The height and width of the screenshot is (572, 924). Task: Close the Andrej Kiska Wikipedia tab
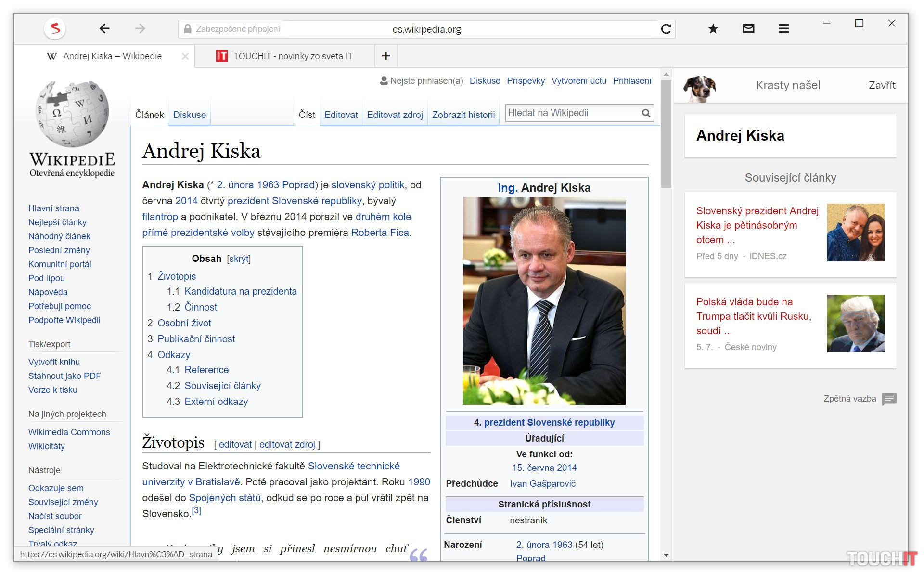click(185, 56)
